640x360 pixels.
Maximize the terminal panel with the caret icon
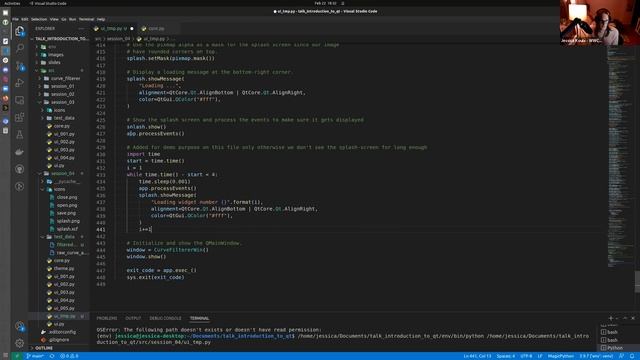pyautogui.click(x=625, y=318)
